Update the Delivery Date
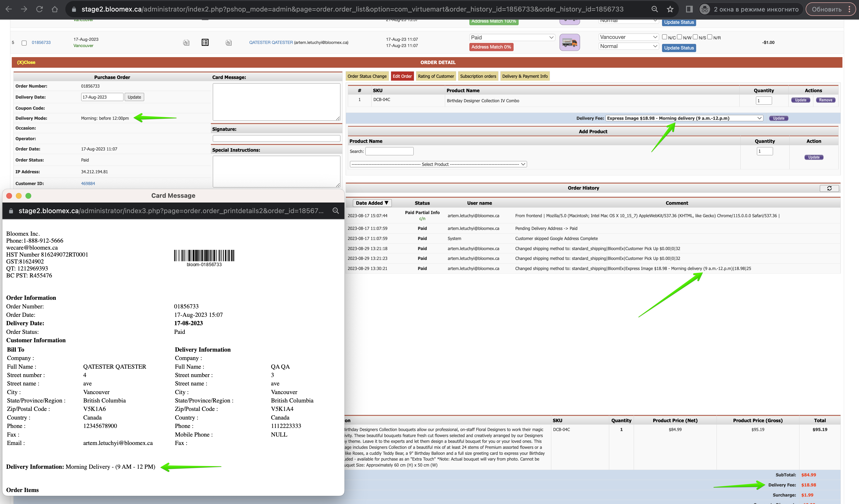The height and width of the screenshot is (504, 859). pyautogui.click(x=134, y=97)
